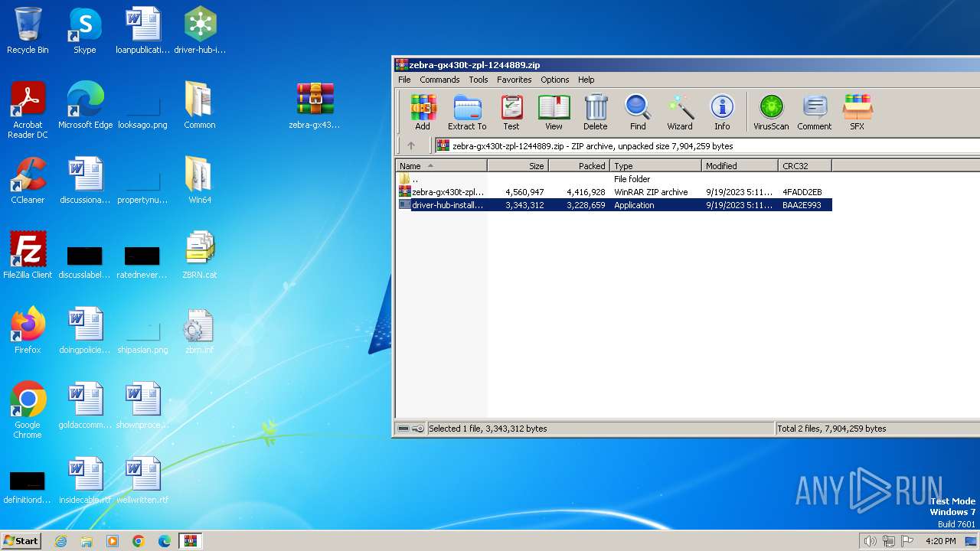
Task: Launch the Wizard tool
Action: point(680,112)
